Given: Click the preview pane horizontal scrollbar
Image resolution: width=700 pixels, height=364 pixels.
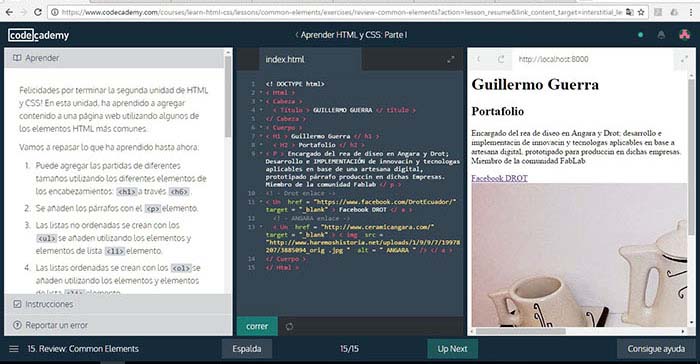Looking at the screenshot, I should click(521, 331).
